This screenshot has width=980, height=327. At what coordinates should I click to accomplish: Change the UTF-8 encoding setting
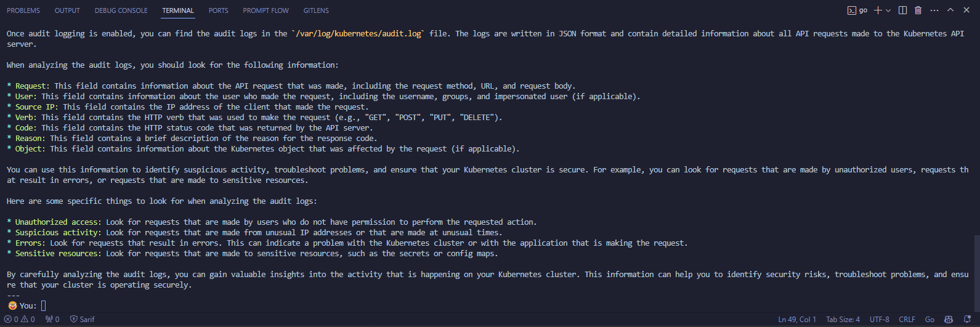pyautogui.click(x=880, y=320)
